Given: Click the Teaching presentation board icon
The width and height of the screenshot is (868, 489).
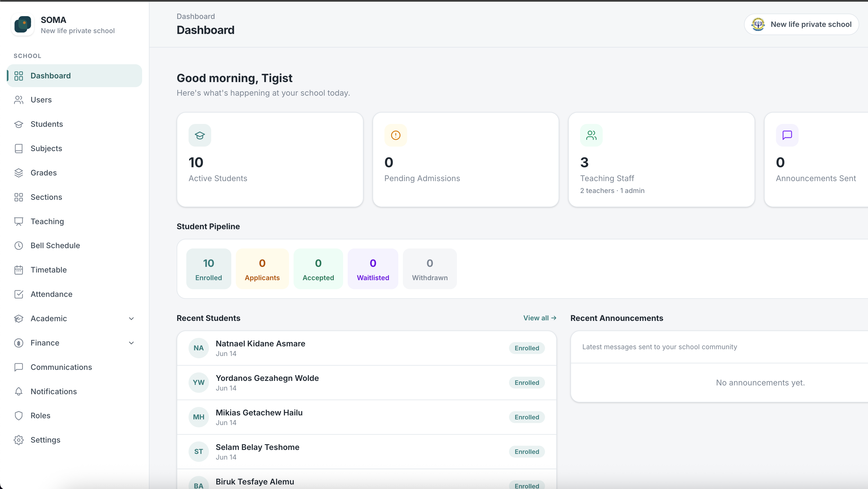Looking at the screenshot, I should click(18, 222).
